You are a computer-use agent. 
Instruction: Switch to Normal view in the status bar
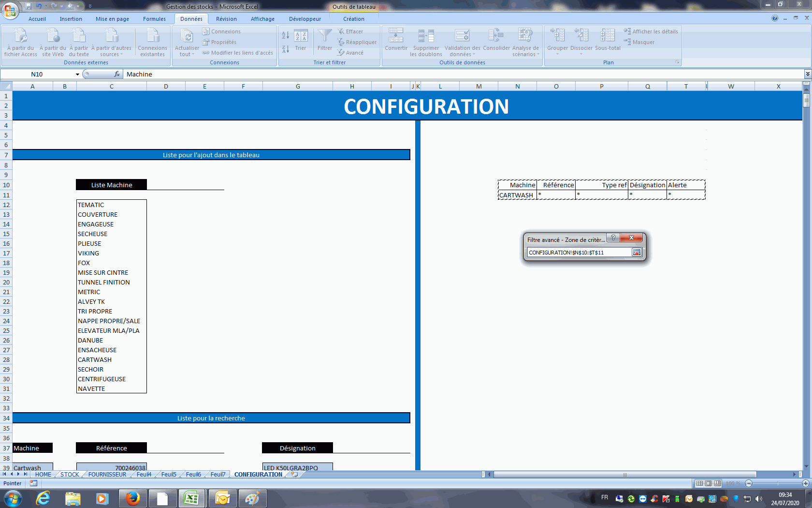click(x=699, y=483)
